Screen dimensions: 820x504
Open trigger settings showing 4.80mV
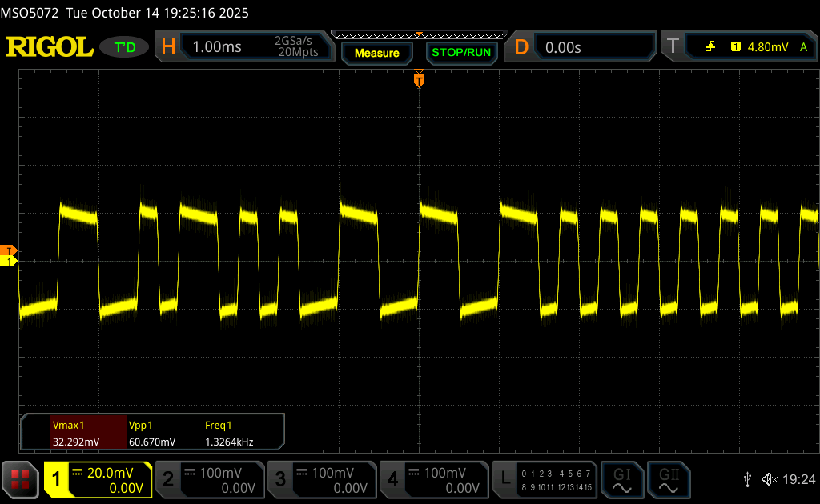pos(740,47)
